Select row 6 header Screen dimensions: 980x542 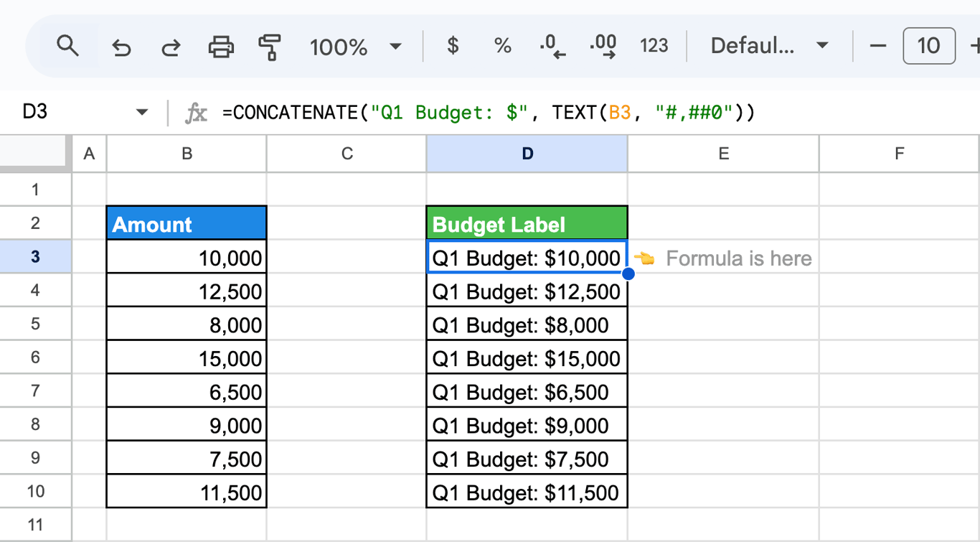tap(36, 358)
